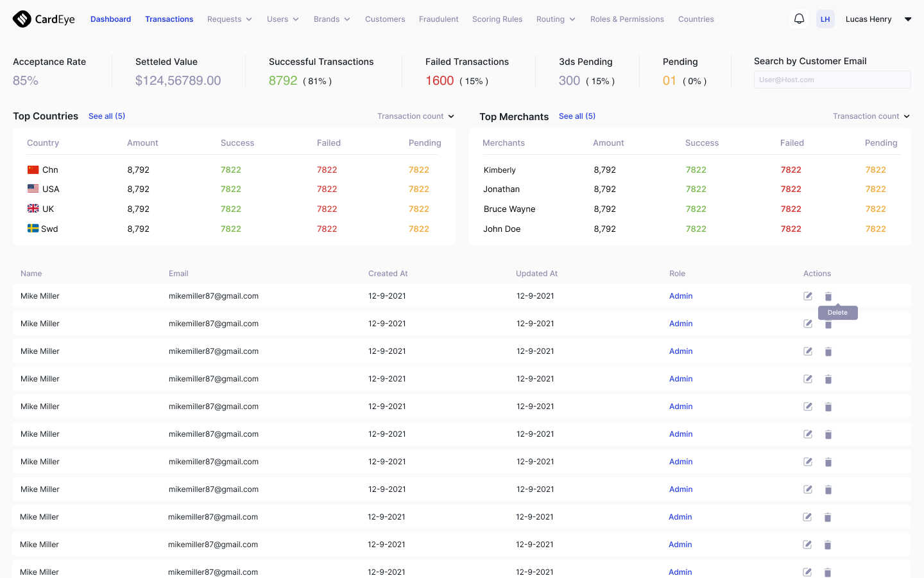The height and width of the screenshot is (578, 924).
Task: Expand Top Merchants Transaction count dropdown
Action: (x=871, y=116)
